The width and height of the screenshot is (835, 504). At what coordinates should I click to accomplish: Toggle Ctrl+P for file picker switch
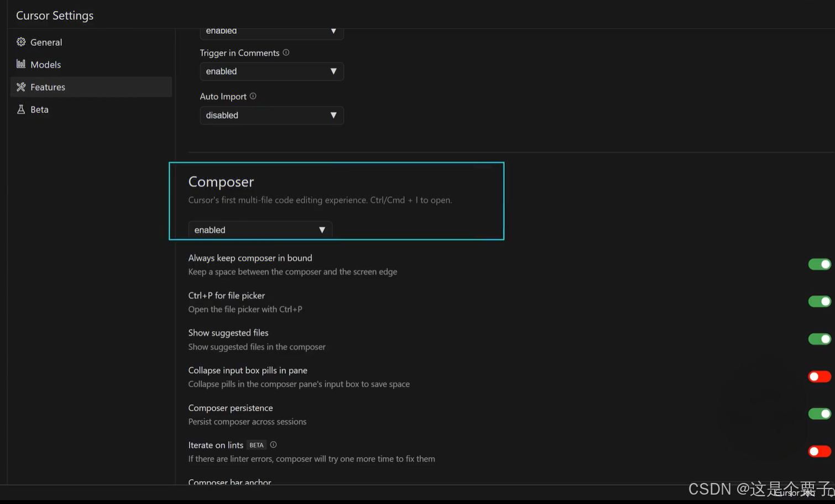[820, 301]
